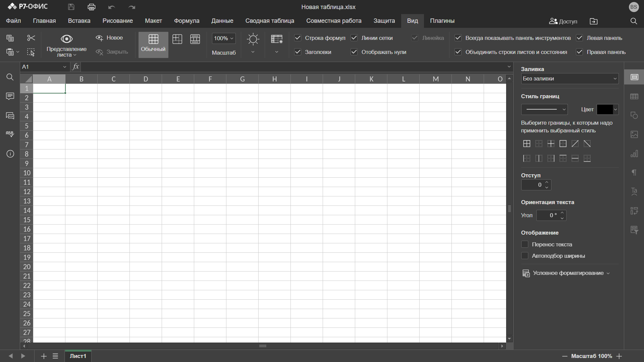Viewport: 644px width, 362px height.
Task: Open Image settings in right sidebar
Action: [x=634, y=134]
